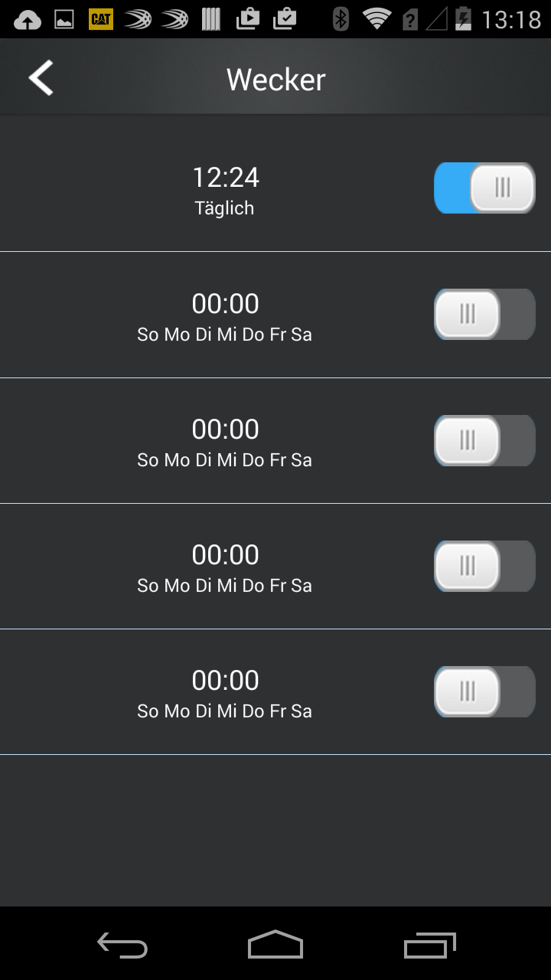Enable the third alarm toggle
The image size is (551, 980).
pos(484,440)
